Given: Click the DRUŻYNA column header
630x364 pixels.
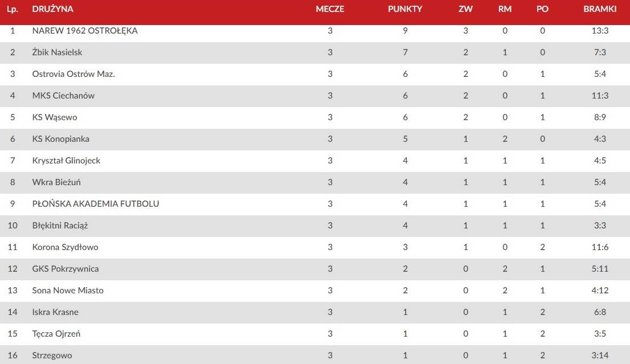Looking at the screenshot, I should click(x=52, y=9).
